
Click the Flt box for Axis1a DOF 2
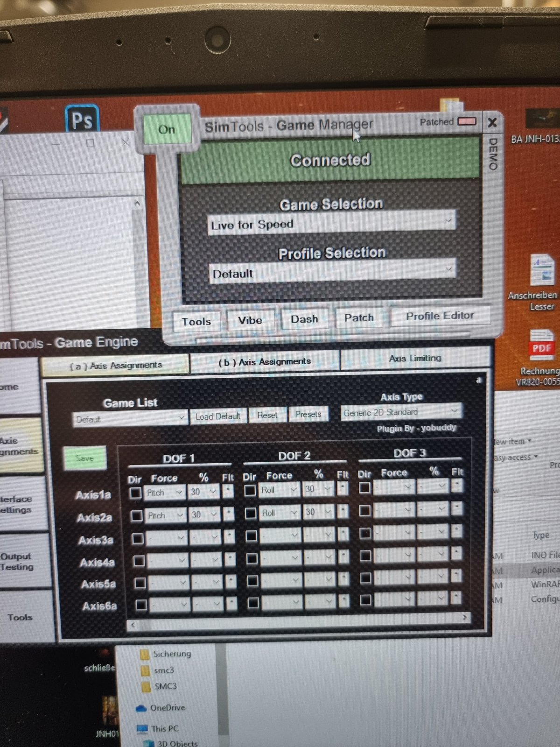[343, 488]
